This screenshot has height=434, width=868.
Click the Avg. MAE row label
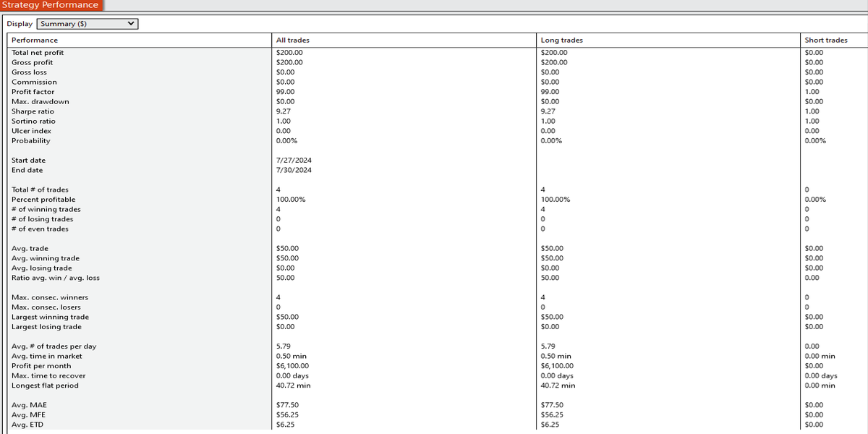click(x=29, y=405)
